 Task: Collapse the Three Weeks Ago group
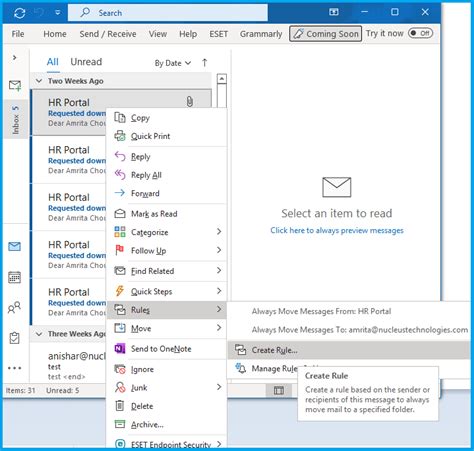pyautogui.click(x=39, y=334)
